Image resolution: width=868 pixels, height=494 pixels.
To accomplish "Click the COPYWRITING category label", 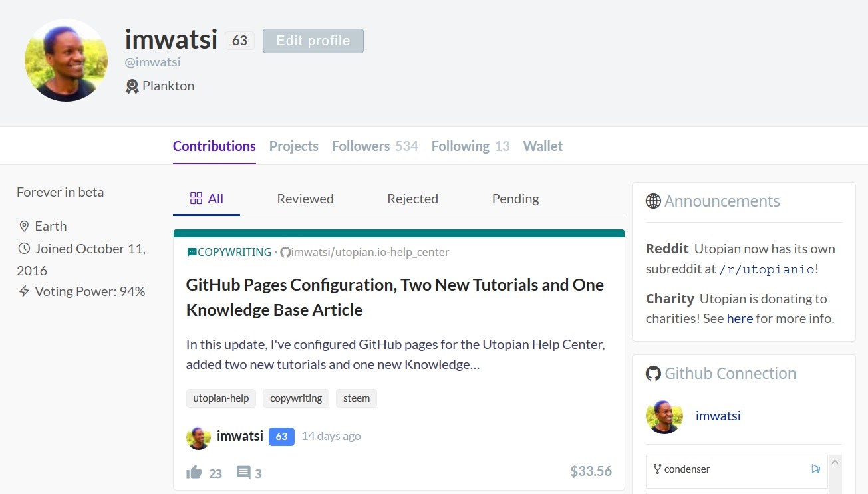I will (x=234, y=252).
